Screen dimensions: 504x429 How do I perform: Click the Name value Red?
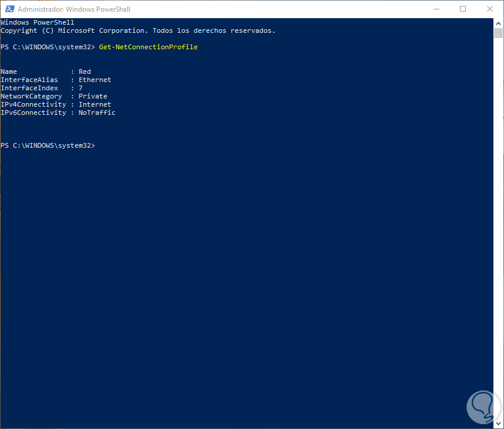click(84, 71)
